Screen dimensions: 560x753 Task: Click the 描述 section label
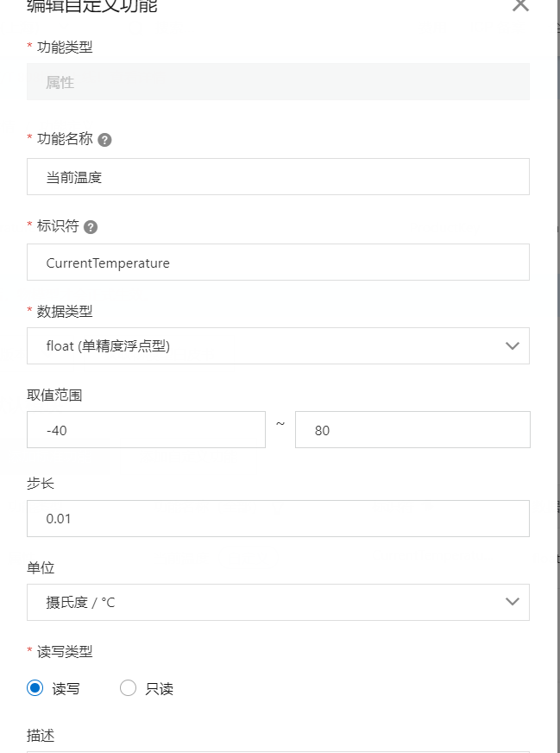pos(41,736)
